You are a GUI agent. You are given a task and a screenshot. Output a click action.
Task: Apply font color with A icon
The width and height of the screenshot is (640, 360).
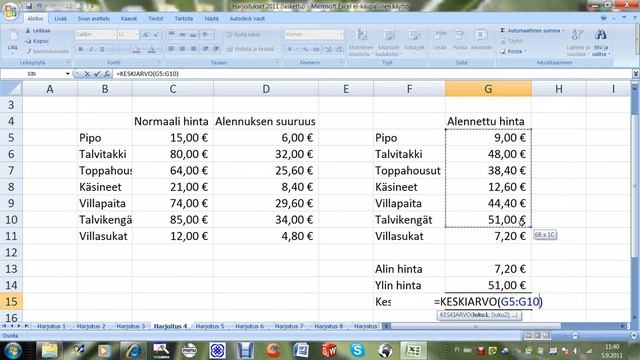point(151,50)
